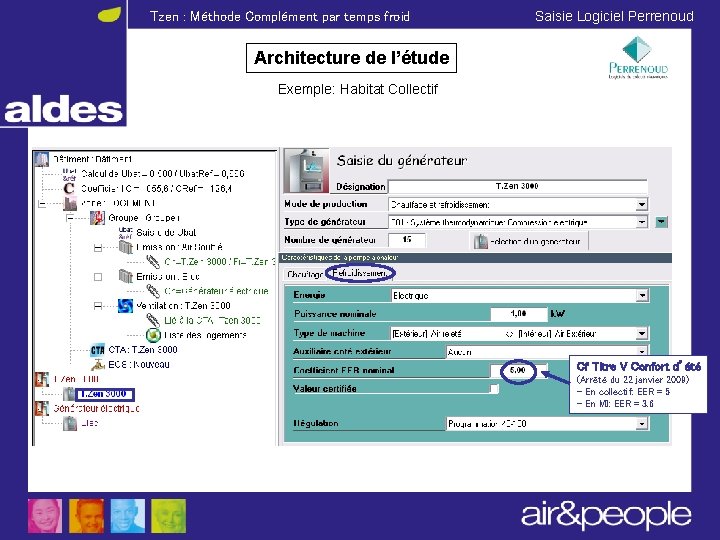Image resolution: width=720 pixels, height=540 pixels.
Task: Click the Groupe node icon
Action: pyautogui.click(x=97, y=218)
